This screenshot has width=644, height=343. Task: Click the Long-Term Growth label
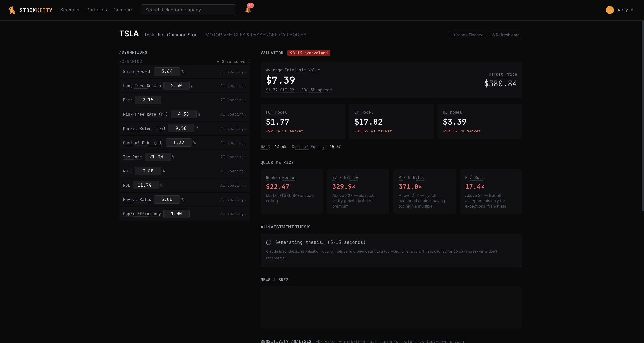(x=142, y=86)
